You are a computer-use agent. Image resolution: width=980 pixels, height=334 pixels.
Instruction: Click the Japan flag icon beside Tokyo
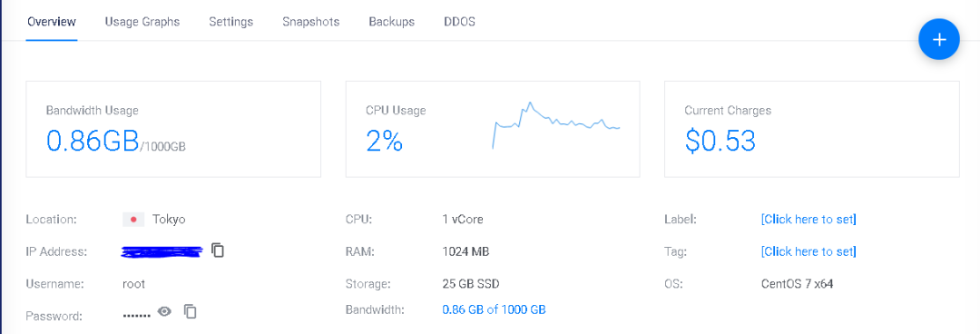pyautogui.click(x=133, y=220)
